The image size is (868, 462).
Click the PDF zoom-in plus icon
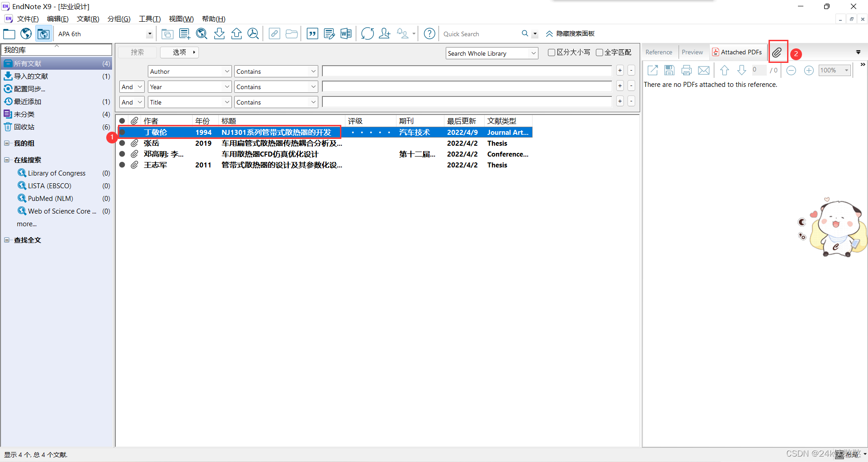(809, 70)
